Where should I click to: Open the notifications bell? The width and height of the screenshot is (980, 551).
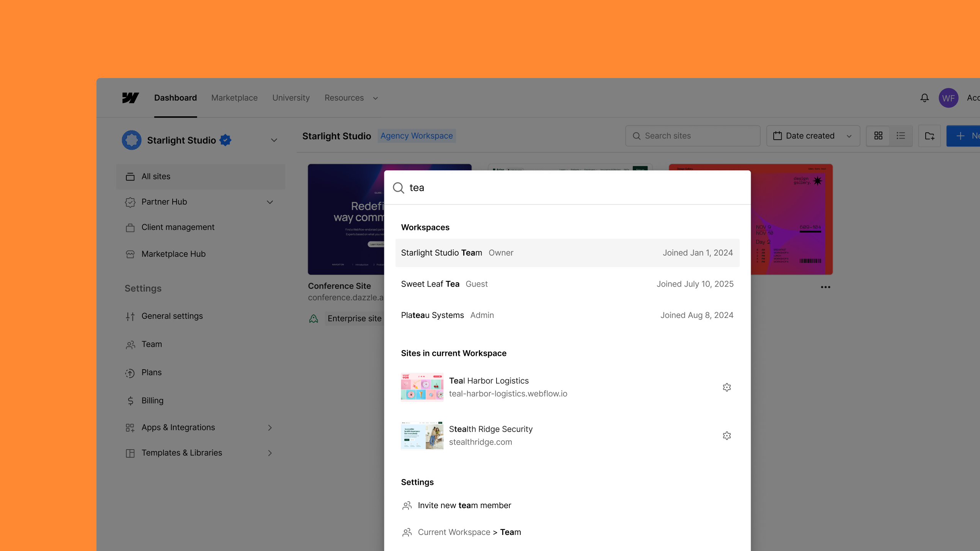924,98
